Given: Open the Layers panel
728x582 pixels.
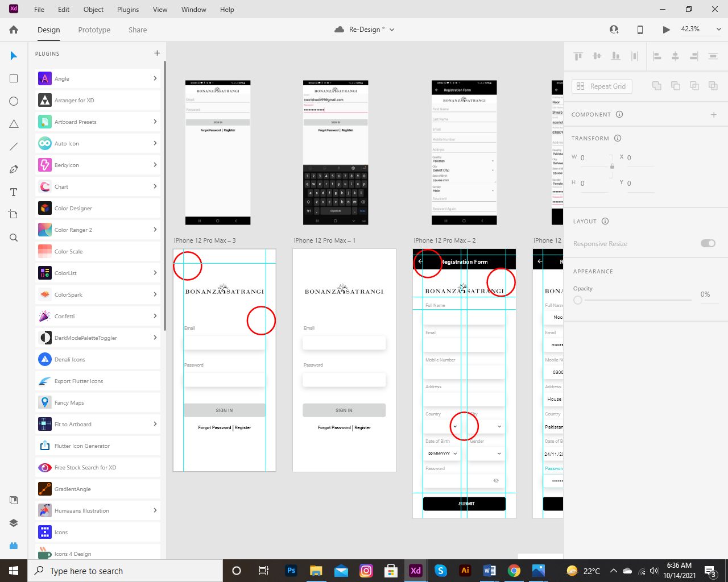Looking at the screenshot, I should coord(13,522).
